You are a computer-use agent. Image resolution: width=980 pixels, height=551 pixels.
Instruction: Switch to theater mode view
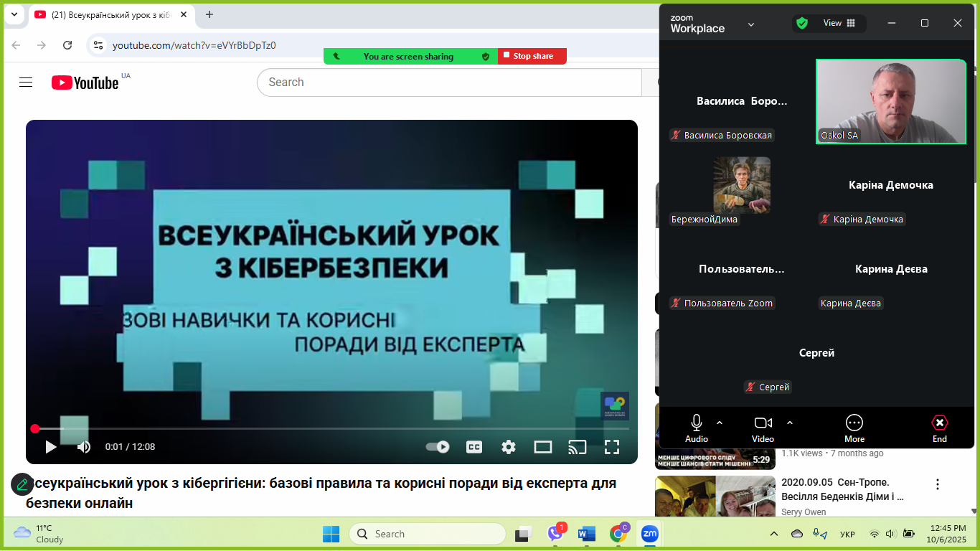(543, 447)
